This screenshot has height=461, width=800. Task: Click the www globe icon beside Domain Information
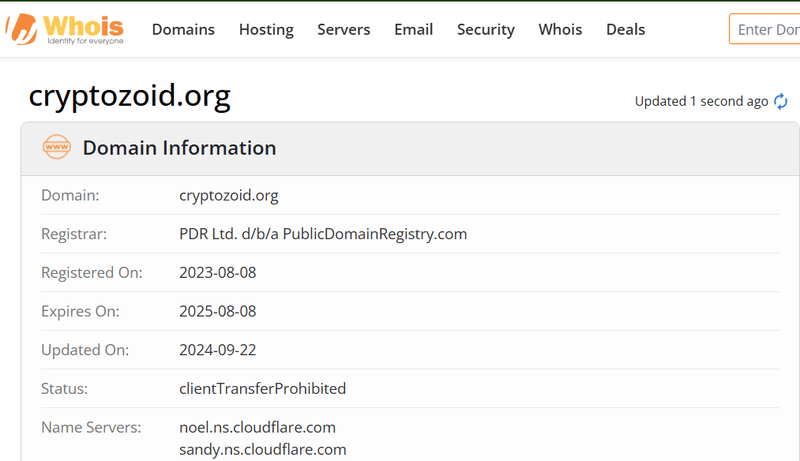point(57,147)
